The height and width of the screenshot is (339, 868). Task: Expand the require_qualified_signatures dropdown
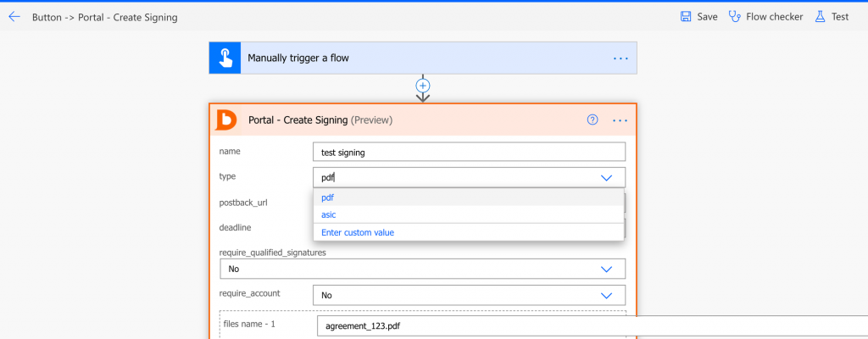(606, 269)
